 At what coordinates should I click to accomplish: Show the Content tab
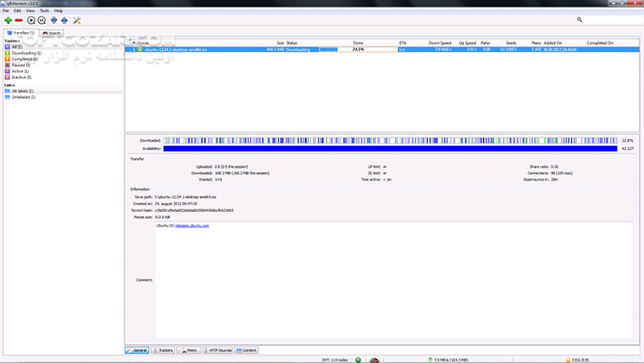click(247, 350)
